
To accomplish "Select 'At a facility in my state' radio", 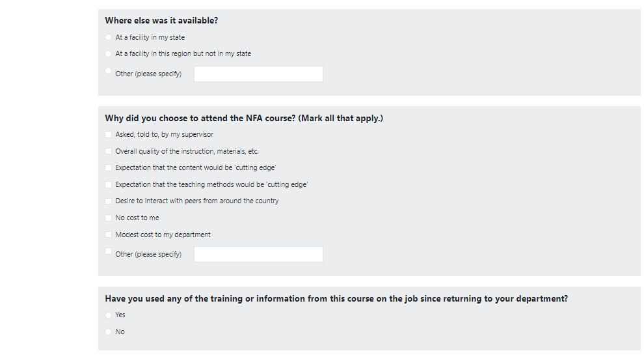I will click(108, 37).
